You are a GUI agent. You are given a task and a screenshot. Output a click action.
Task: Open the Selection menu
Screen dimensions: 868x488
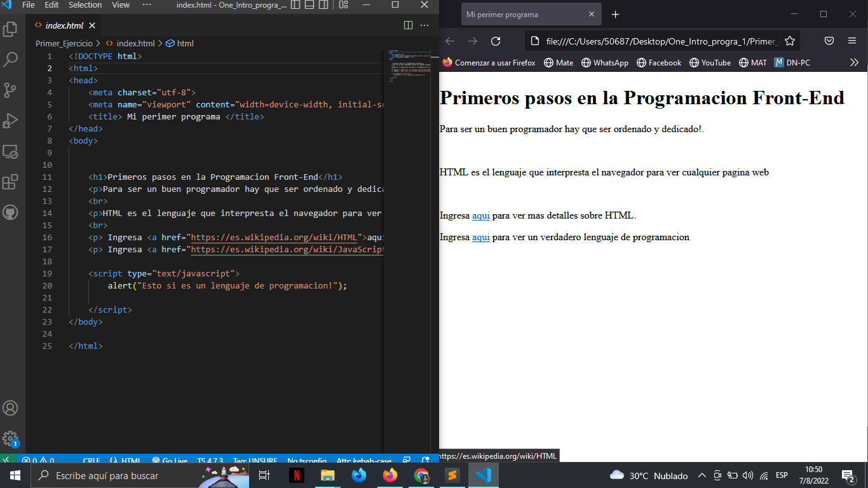85,5
